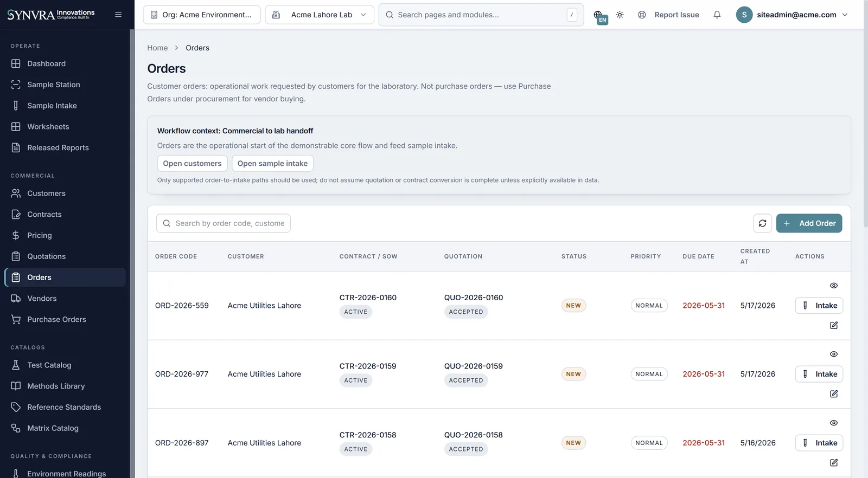Open Contracts in the sidebar

(x=65, y=215)
